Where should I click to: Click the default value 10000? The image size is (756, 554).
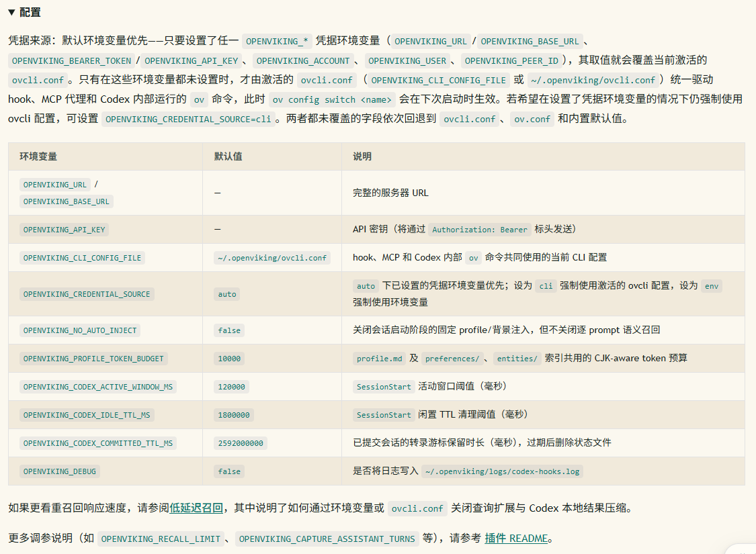click(x=229, y=359)
